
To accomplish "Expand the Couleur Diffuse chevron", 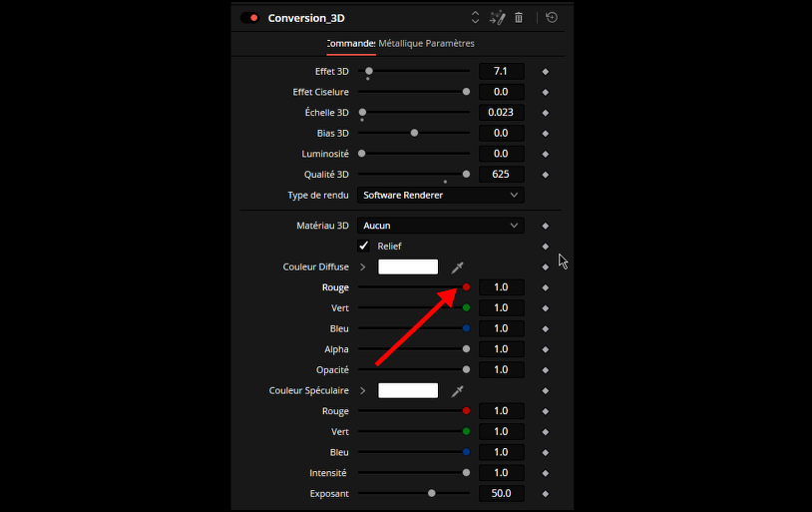I will pyautogui.click(x=363, y=267).
